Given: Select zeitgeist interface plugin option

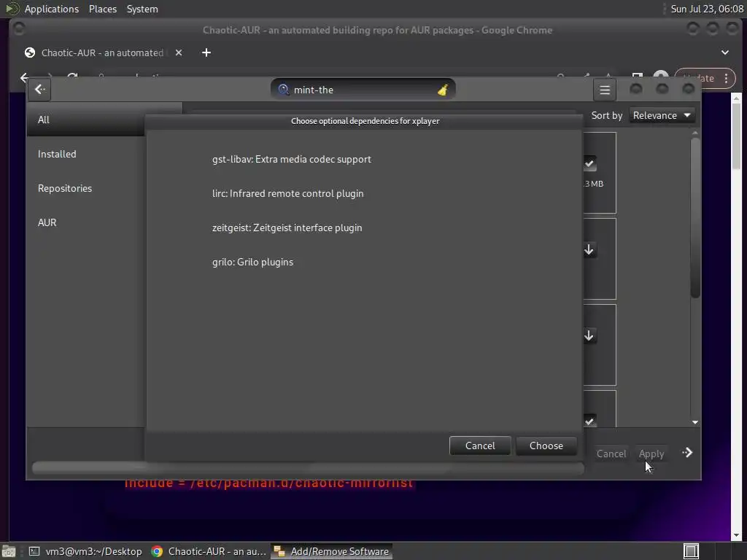Looking at the screenshot, I should (x=287, y=227).
